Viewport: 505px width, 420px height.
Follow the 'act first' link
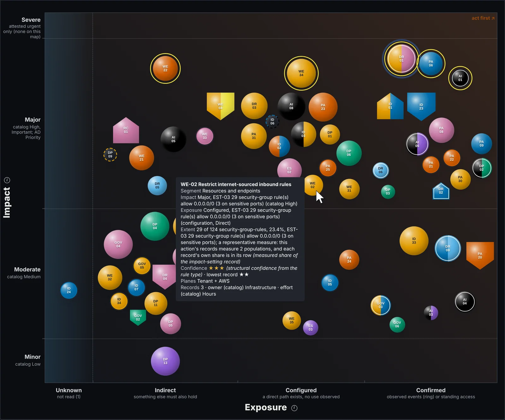pyautogui.click(x=483, y=18)
